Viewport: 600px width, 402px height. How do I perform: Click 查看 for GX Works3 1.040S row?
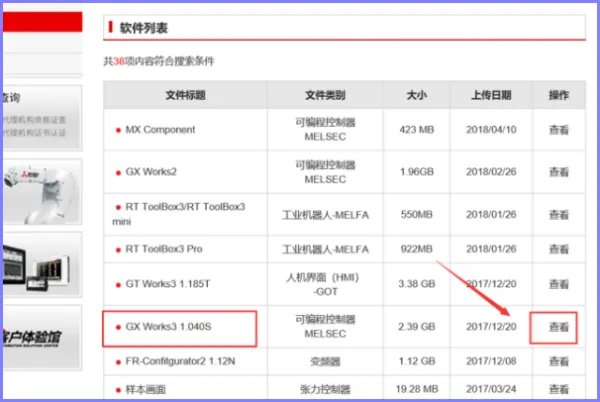[x=559, y=327]
